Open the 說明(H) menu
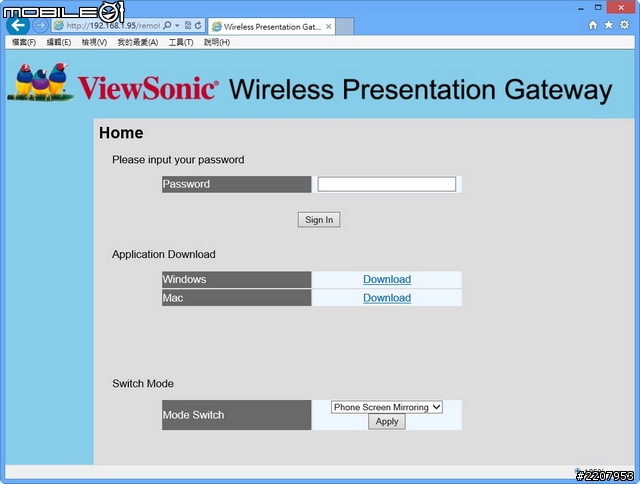Screen dimensions: 640x484 pos(217,42)
